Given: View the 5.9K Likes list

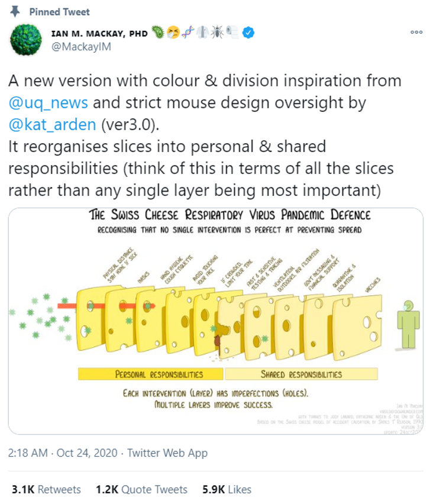Looking at the screenshot, I should (227, 490).
